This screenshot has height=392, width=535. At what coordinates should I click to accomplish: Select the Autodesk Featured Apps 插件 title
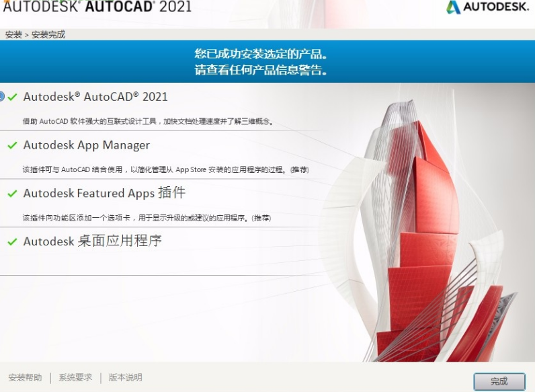pos(104,193)
